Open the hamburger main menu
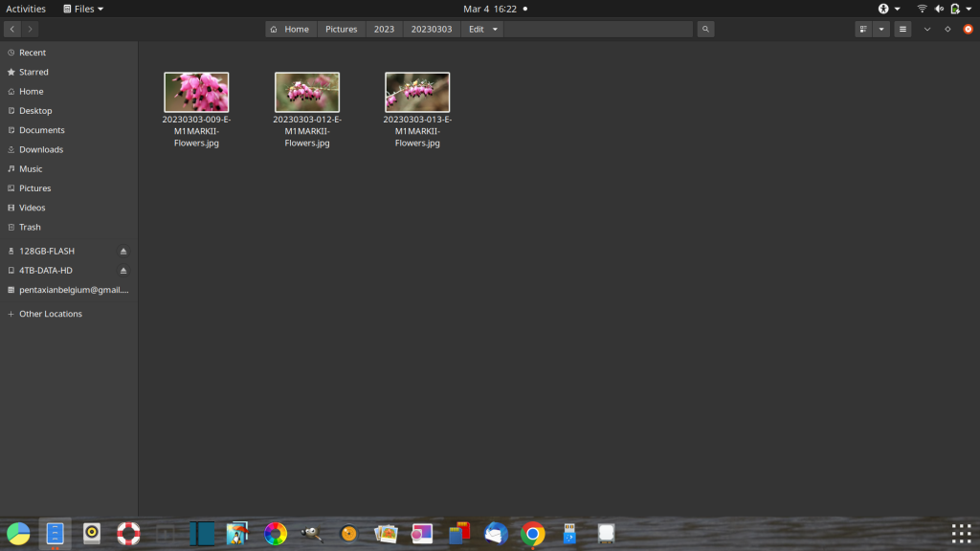 click(902, 30)
